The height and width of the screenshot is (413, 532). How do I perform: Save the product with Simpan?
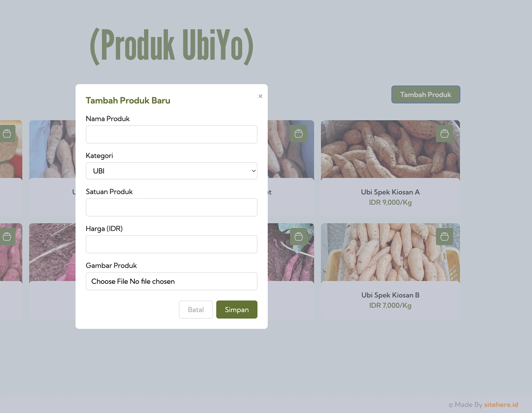click(x=237, y=309)
